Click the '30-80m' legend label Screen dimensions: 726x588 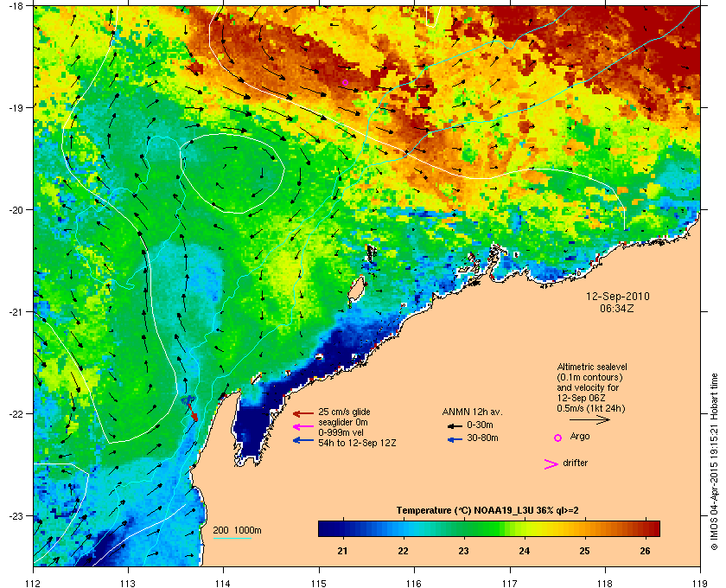482,438
